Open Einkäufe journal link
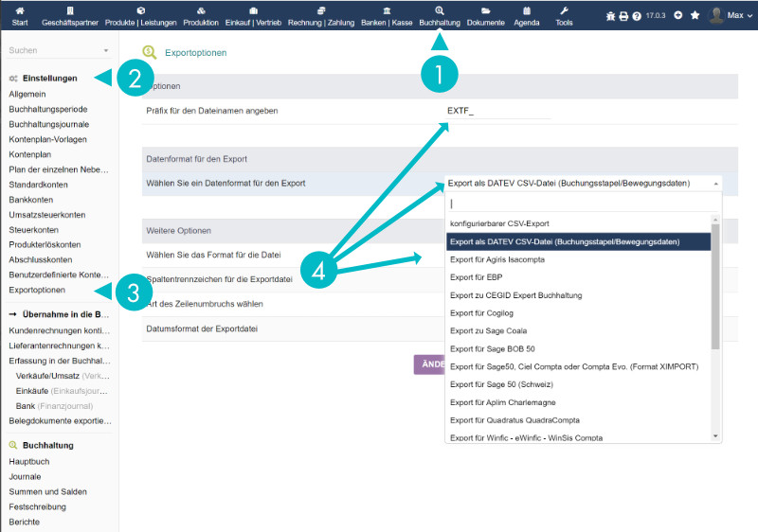Viewport: 758px width, 532px height. coord(62,391)
